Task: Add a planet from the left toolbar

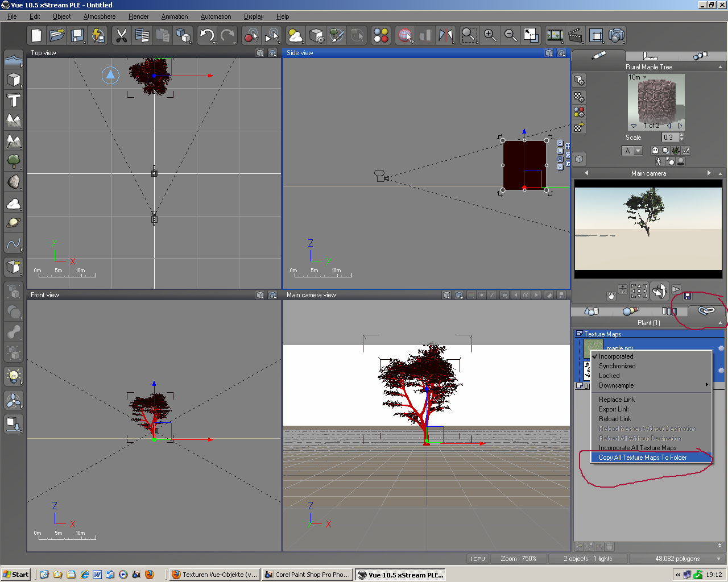Action: tap(14, 223)
